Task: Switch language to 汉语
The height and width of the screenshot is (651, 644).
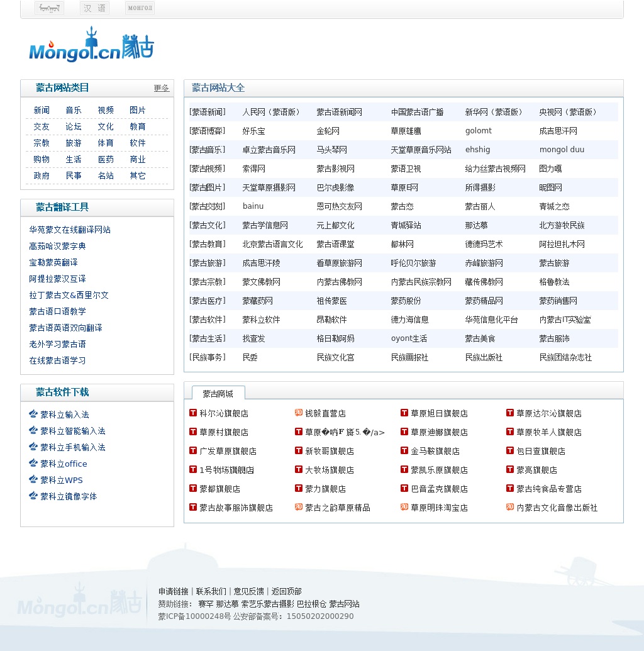Action: [x=95, y=8]
